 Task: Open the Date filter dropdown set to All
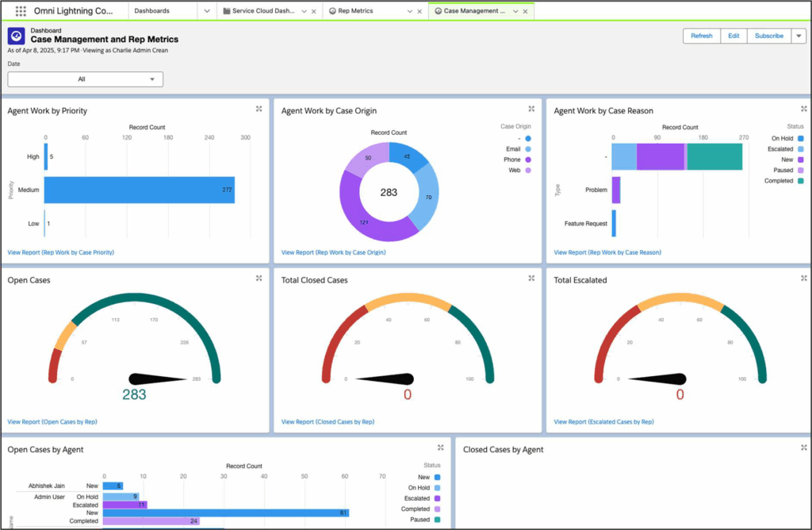point(85,79)
